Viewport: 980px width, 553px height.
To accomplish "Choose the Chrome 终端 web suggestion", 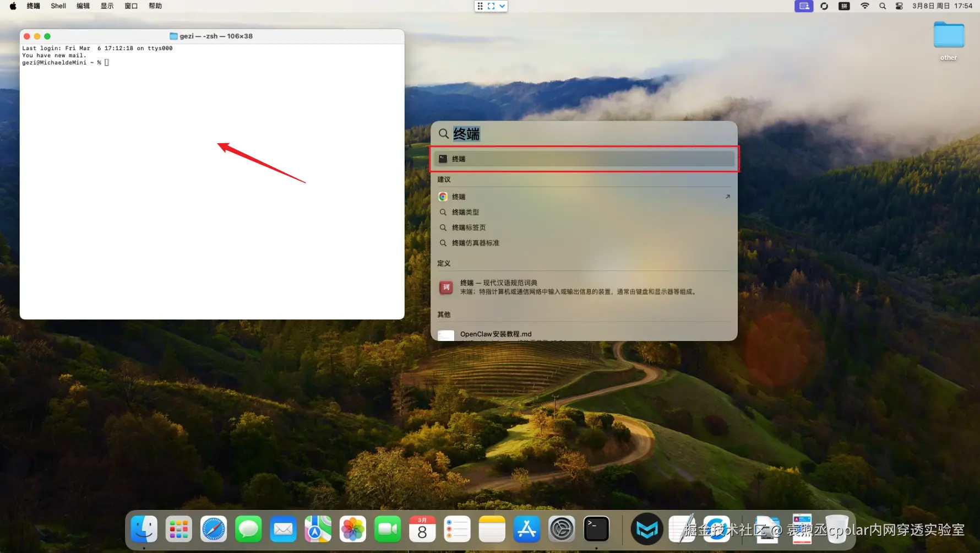I will click(x=584, y=197).
